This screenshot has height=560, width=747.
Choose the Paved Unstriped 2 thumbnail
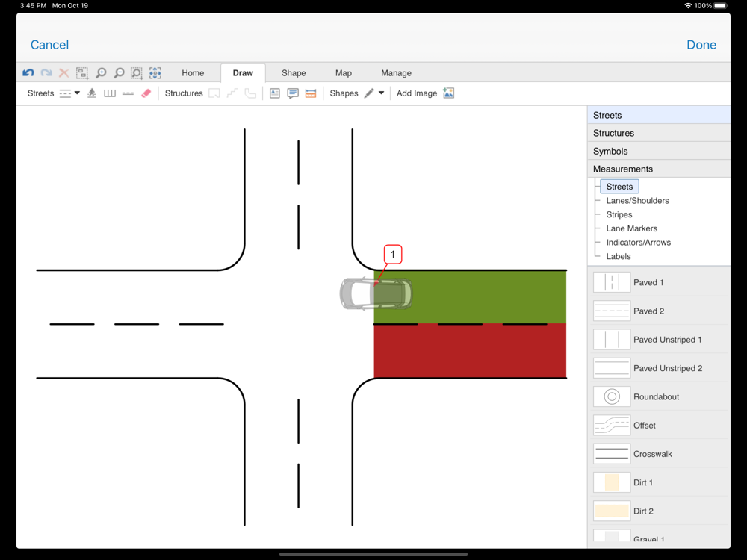[612, 368]
